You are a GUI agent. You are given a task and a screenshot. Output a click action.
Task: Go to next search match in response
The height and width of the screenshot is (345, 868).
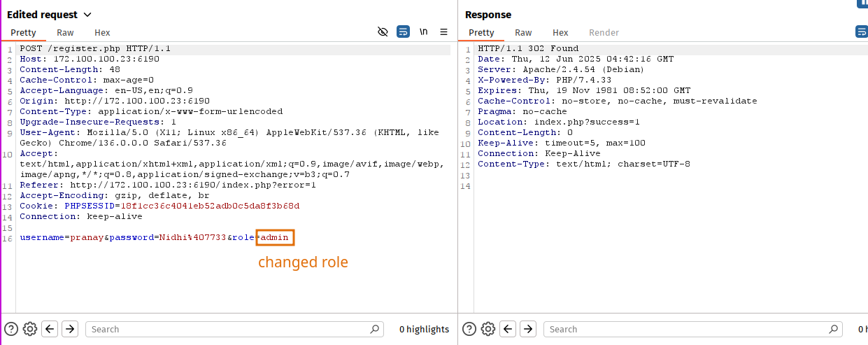coord(527,329)
